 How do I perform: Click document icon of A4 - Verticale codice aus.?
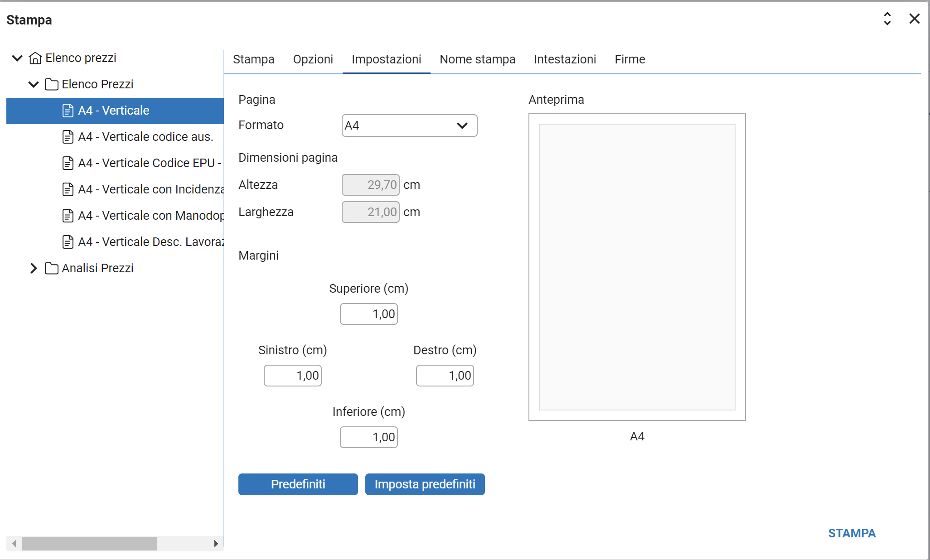tap(68, 137)
